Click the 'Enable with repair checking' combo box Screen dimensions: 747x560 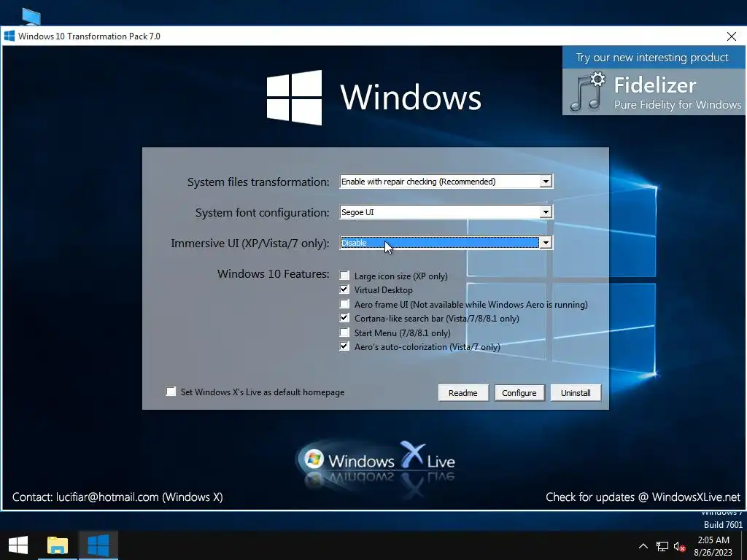click(446, 182)
